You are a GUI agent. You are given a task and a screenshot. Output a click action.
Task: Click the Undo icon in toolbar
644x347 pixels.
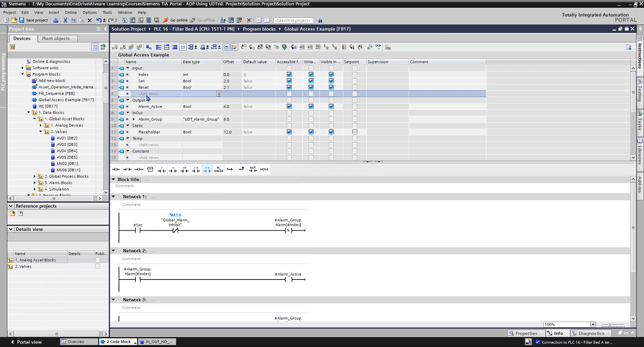pos(99,20)
